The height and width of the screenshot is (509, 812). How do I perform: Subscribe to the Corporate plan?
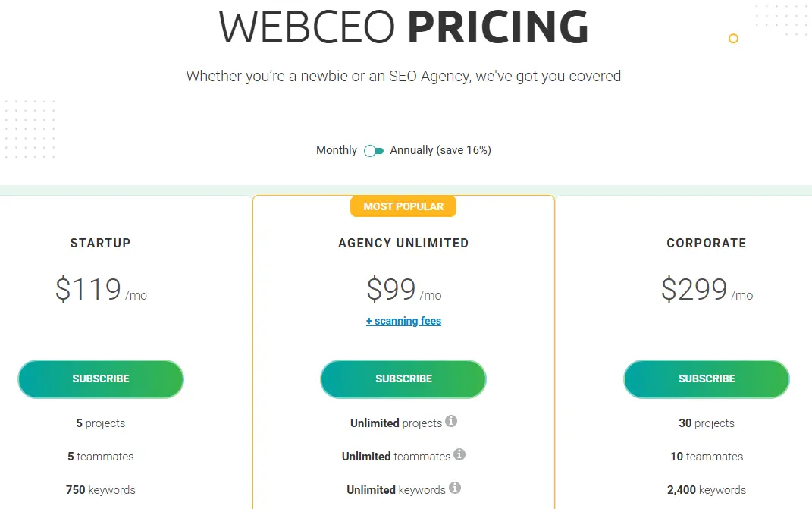tap(706, 379)
